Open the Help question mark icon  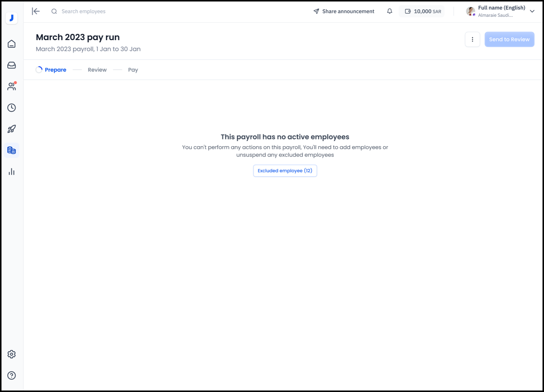tap(12, 375)
